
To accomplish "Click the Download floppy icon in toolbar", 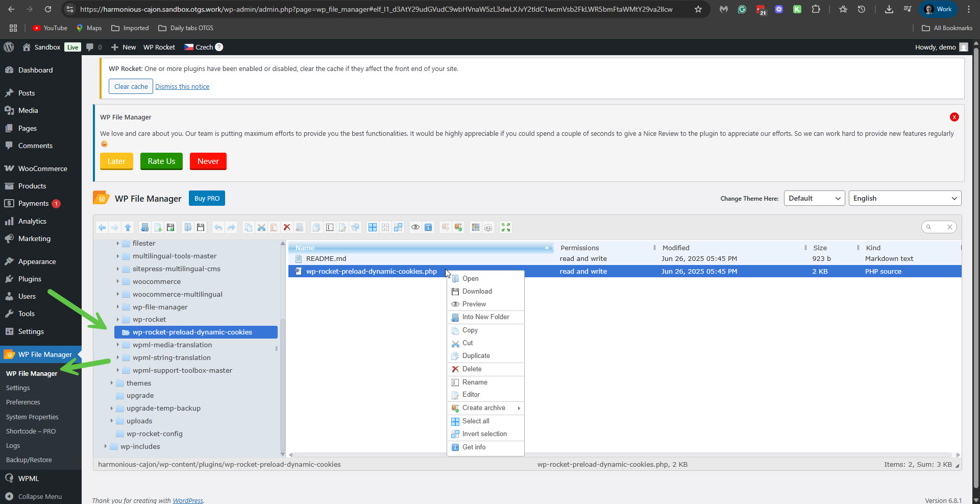I will coord(201,227).
